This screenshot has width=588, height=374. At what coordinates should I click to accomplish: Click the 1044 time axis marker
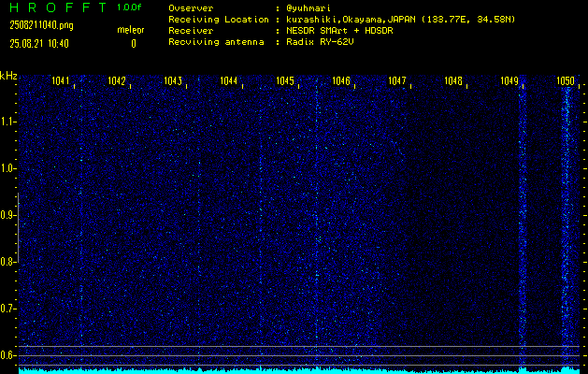(x=229, y=80)
